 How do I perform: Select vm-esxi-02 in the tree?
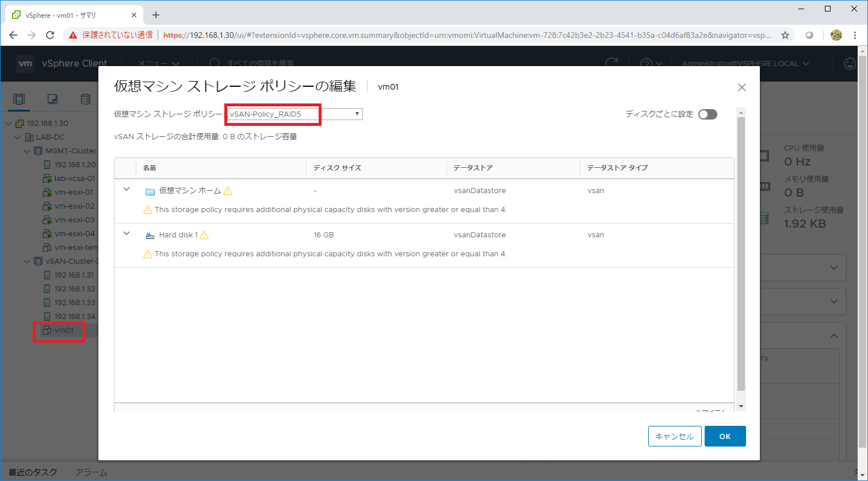(x=74, y=206)
